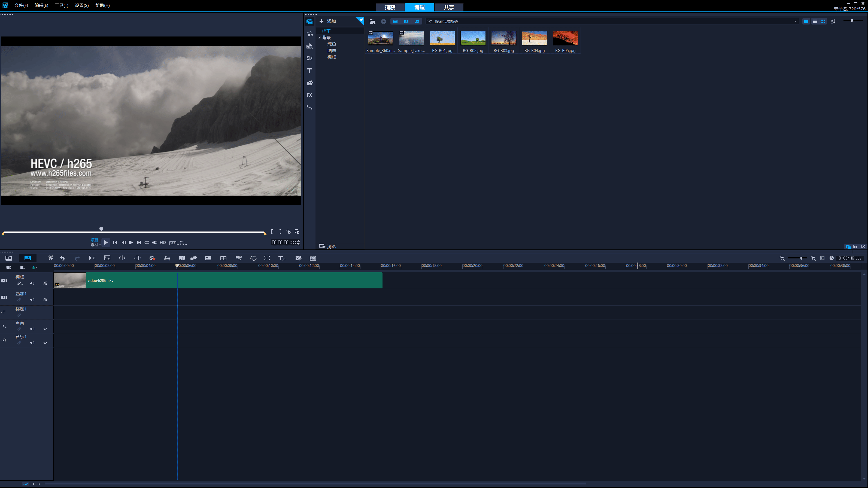Screen dimensions: 868x488
Task: Open the 3D title editor icon
Action: pos(282,258)
